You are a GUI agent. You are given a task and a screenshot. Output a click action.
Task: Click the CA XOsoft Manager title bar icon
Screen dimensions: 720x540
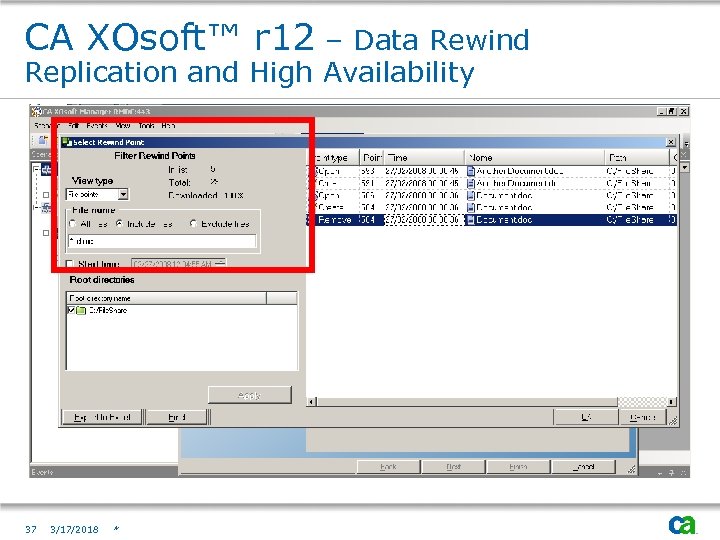click(x=36, y=111)
